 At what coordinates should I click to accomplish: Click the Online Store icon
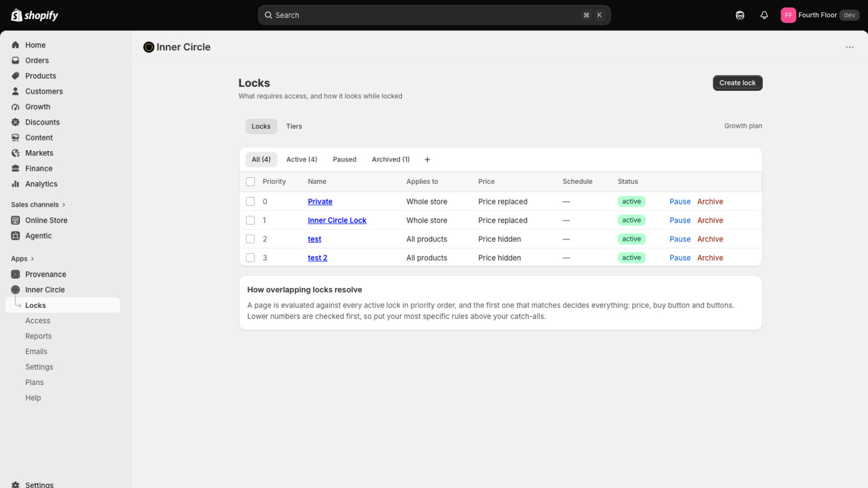click(16, 220)
